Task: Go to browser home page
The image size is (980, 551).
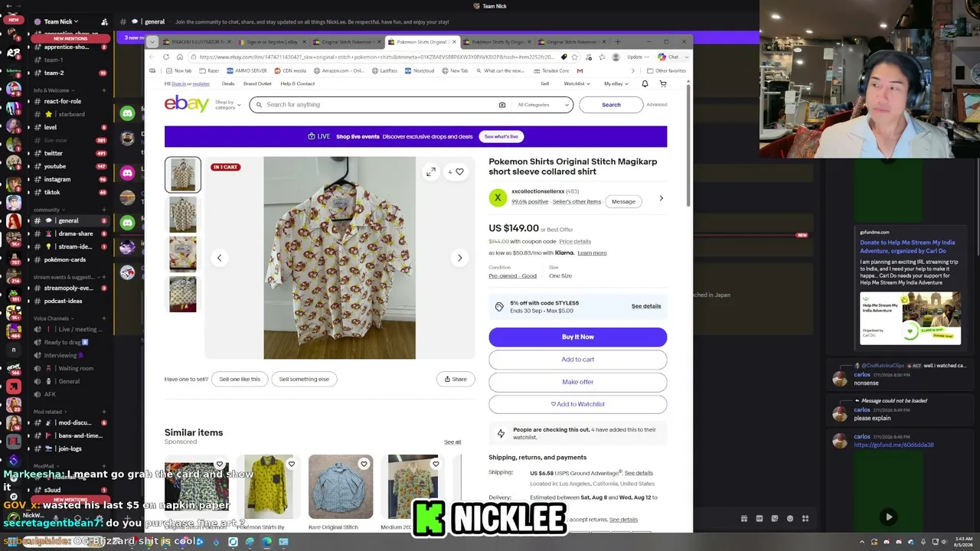Action: 180,57
